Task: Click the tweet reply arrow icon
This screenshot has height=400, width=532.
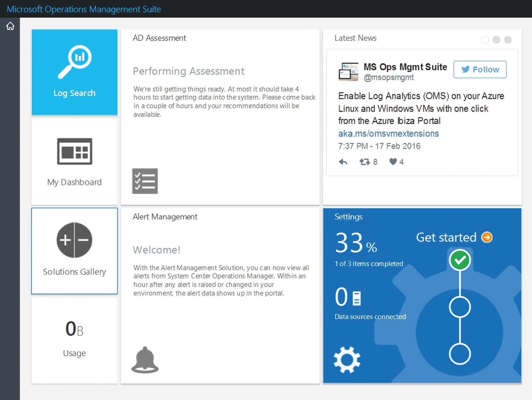Action: coord(343,162)
